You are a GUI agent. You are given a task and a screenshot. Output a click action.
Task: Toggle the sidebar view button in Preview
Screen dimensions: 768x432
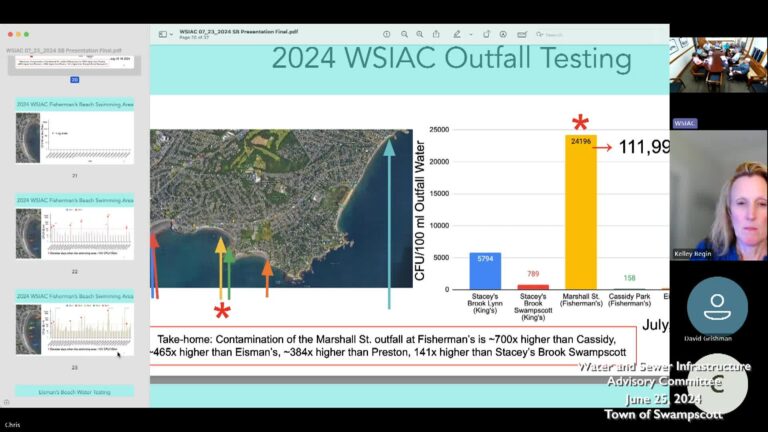tap(162, 34)
